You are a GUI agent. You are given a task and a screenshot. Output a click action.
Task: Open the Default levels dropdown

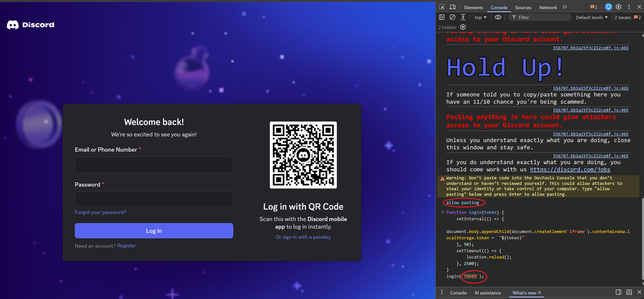[592, 17]
